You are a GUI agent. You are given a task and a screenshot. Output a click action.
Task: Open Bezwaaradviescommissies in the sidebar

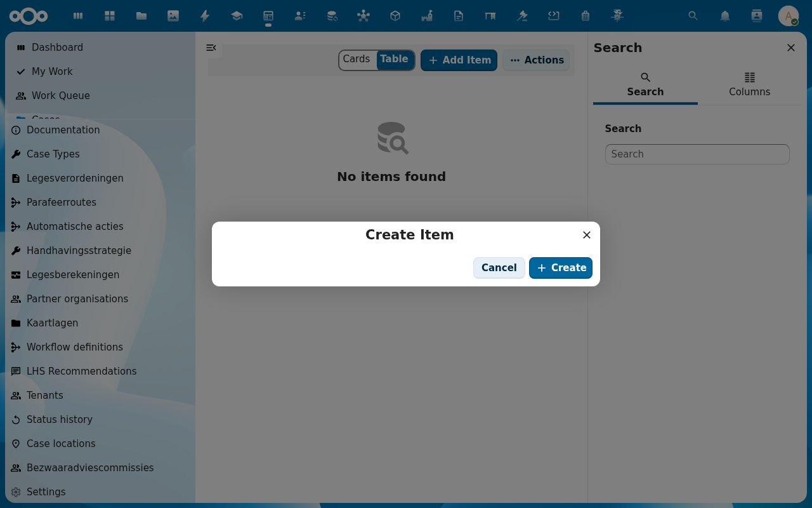pos(100,468)
